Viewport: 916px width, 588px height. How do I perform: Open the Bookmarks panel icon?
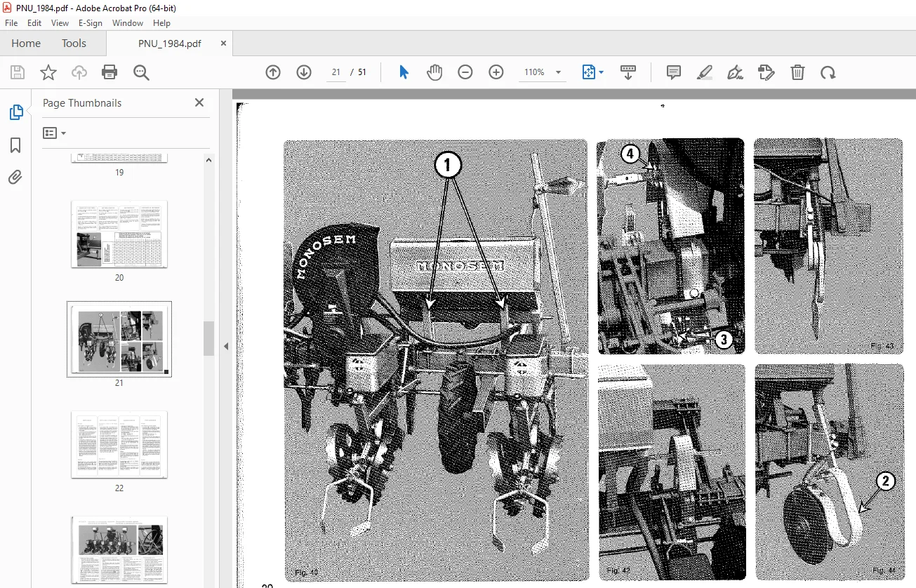tap(15, 145)
